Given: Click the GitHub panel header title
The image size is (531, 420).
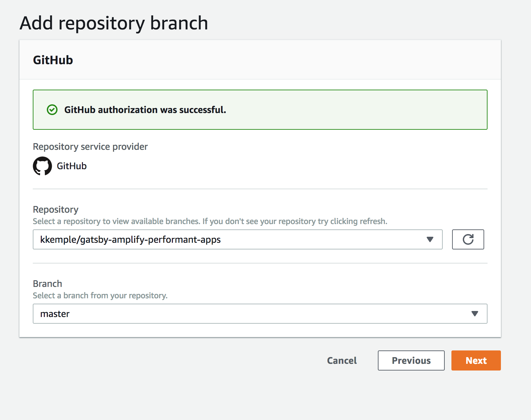Looking at the screenshot, I should (x=53, y=60).
